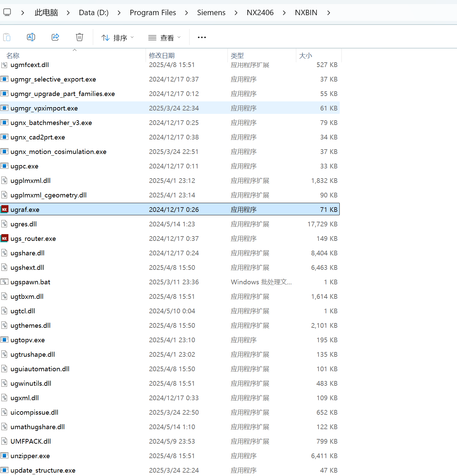Sort by 大小 column header
This screenshot has height=476, width=457.
click(x=306, y=56)
